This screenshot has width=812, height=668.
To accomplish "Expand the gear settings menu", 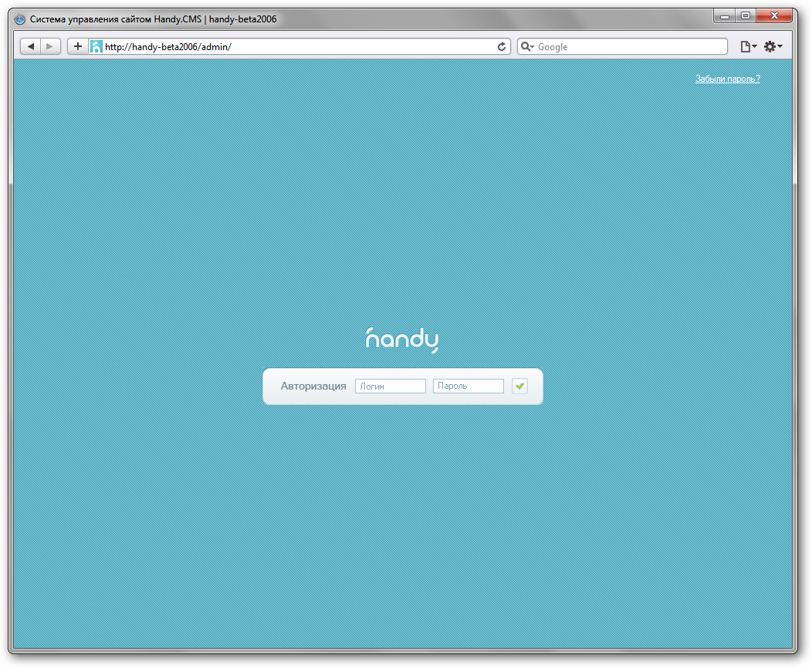I will pyautogui.click(x=773, y=47).
